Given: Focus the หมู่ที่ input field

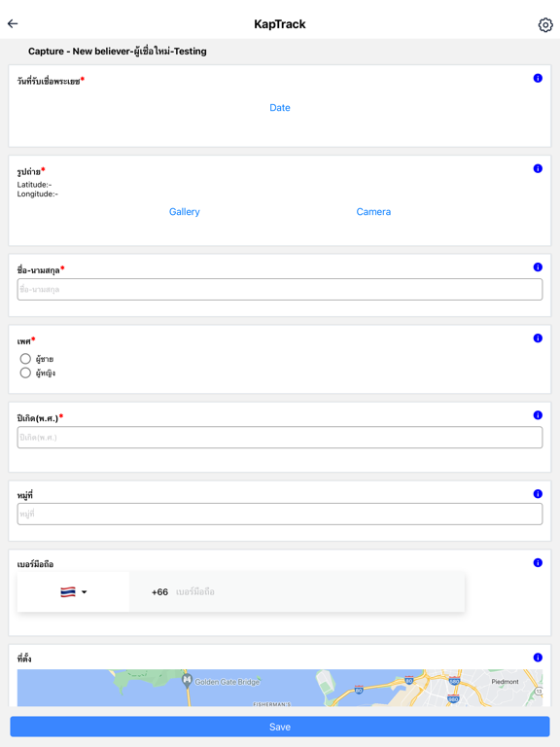Looking at the screenshot, I should point(280,514).
